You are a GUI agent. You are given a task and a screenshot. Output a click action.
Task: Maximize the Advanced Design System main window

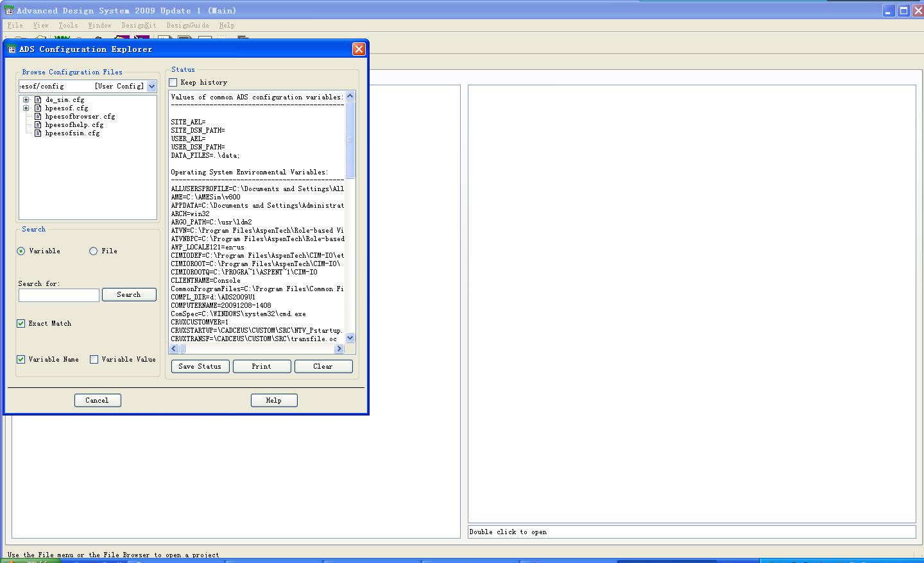coord(903,10)
